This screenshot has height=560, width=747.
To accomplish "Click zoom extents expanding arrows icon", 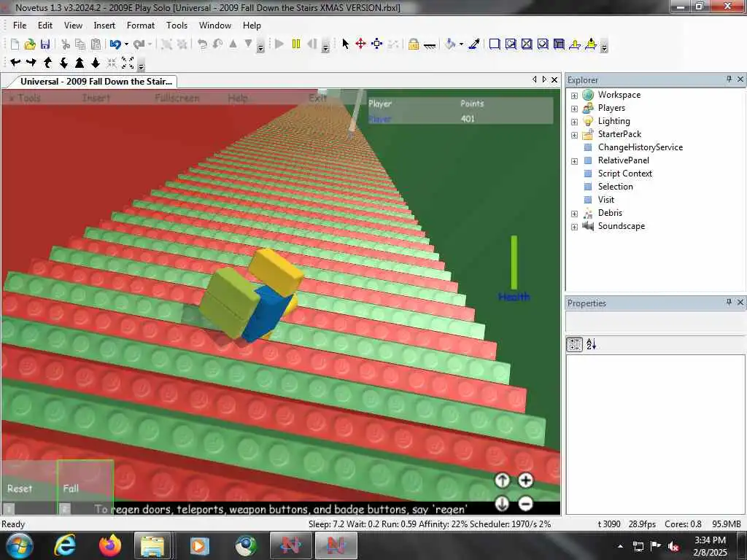I will click(128, 63).
